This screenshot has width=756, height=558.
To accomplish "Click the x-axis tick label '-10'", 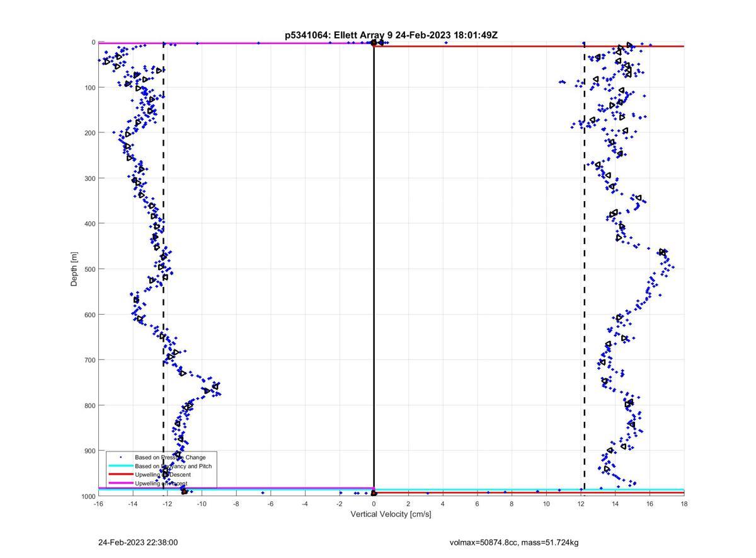I will [202, 504].
